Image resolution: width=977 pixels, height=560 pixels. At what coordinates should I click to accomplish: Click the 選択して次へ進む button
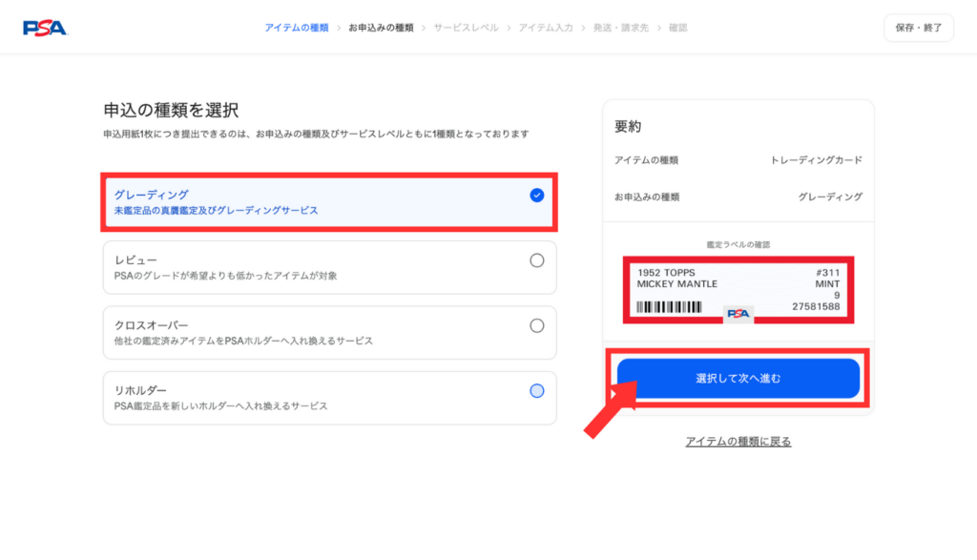[738, 378]
